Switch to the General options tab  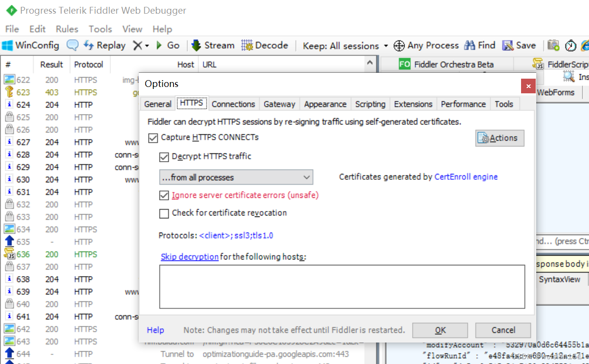click(158, 104)
